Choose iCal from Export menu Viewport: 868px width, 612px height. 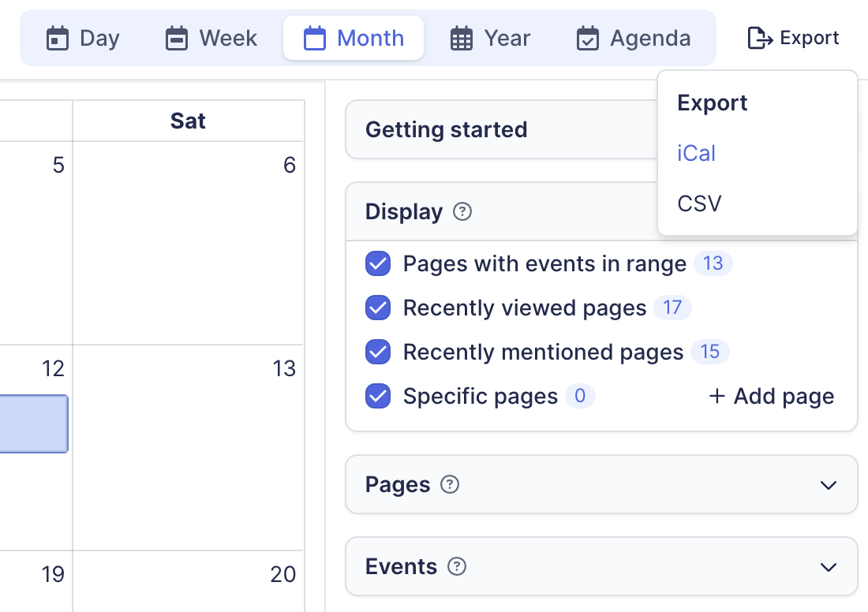coord(697,153)
